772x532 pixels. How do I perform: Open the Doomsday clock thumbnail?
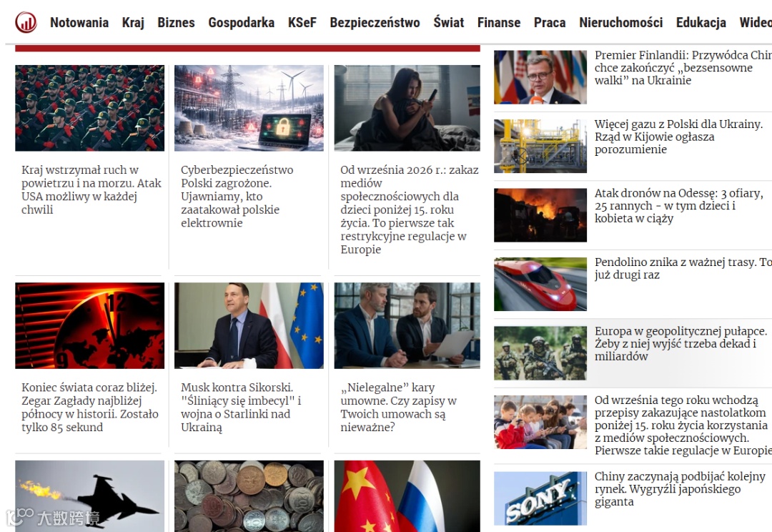89,325
